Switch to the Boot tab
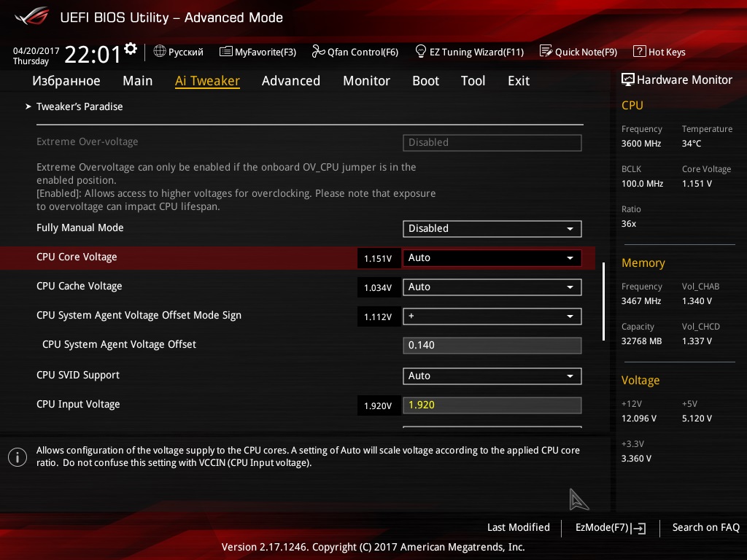 pyautogui.click(x=425, y=81)
